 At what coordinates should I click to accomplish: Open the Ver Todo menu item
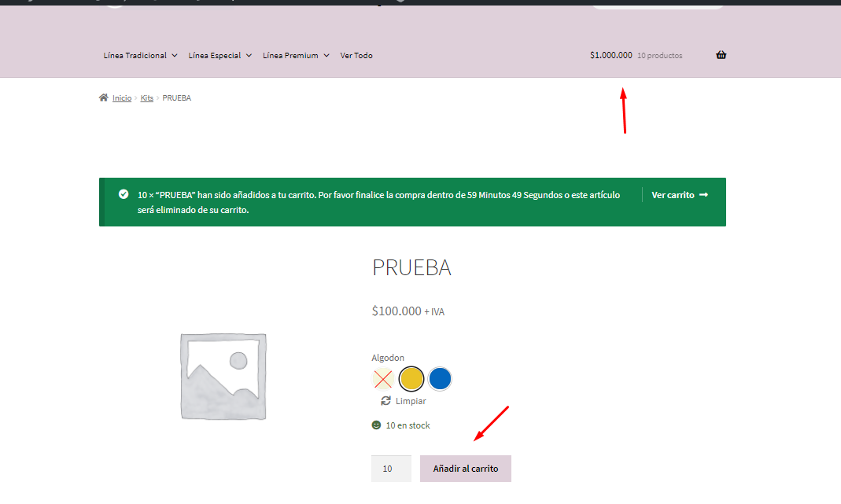click(356, 56)
